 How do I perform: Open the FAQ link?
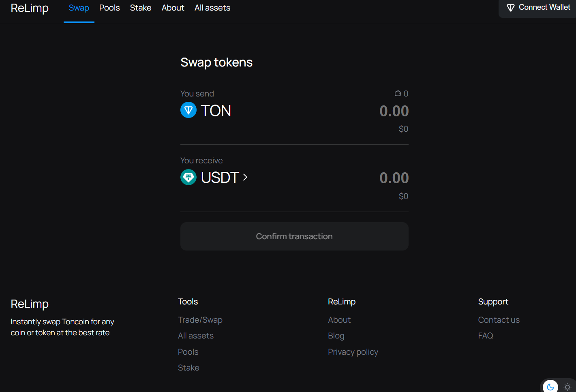486,336
